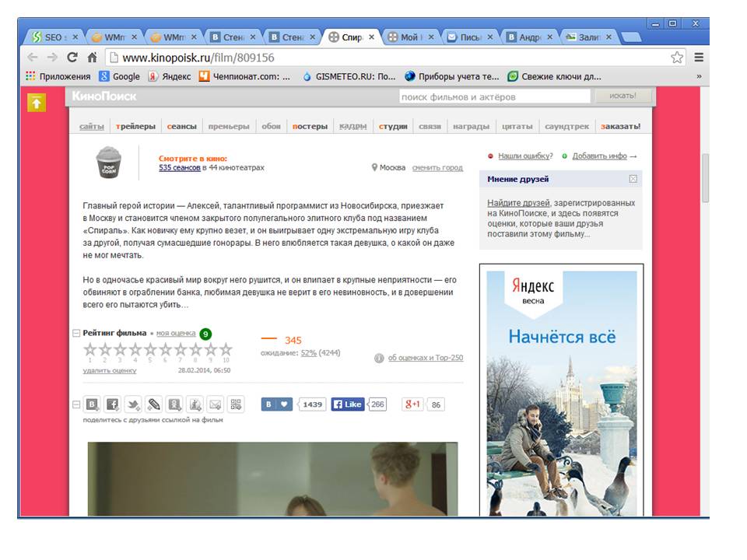Open the 535 сеансов link

tap(180, 168)
